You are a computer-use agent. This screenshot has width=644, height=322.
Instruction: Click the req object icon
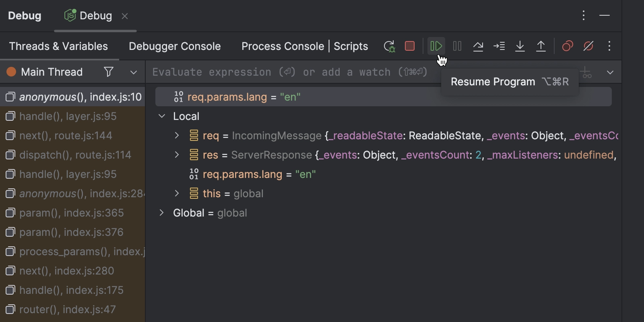[194, 136]
